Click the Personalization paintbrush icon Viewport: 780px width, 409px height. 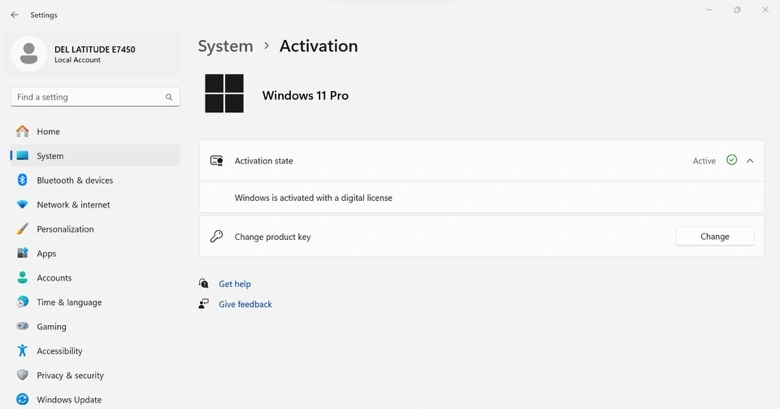coord(22,229)
